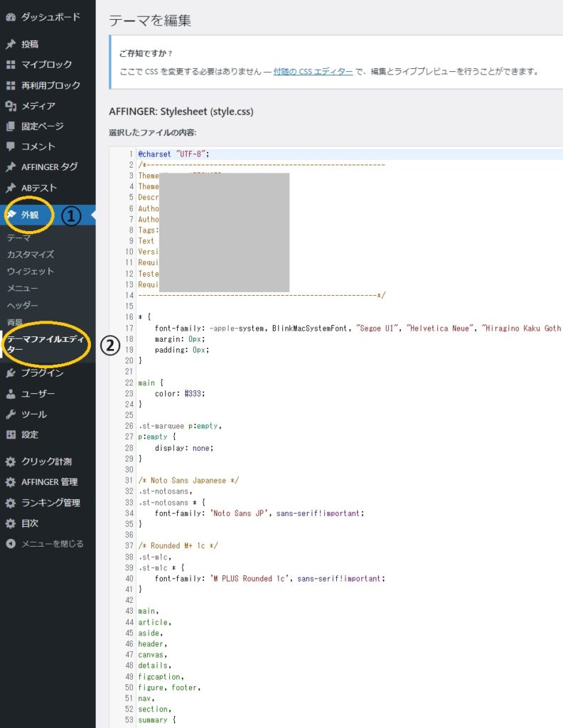Click the 設定 settings icon

point(11,434)
